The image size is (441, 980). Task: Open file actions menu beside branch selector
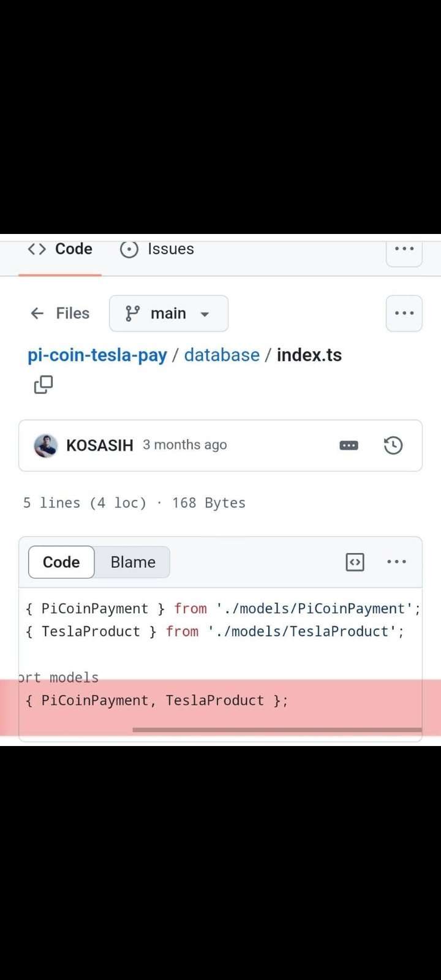coord(404,314)
